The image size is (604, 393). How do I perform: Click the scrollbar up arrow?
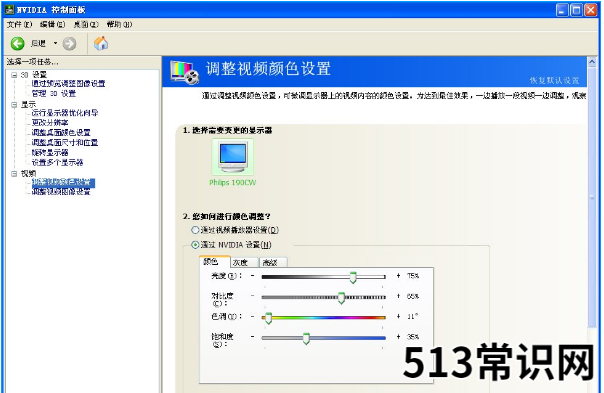592,62
